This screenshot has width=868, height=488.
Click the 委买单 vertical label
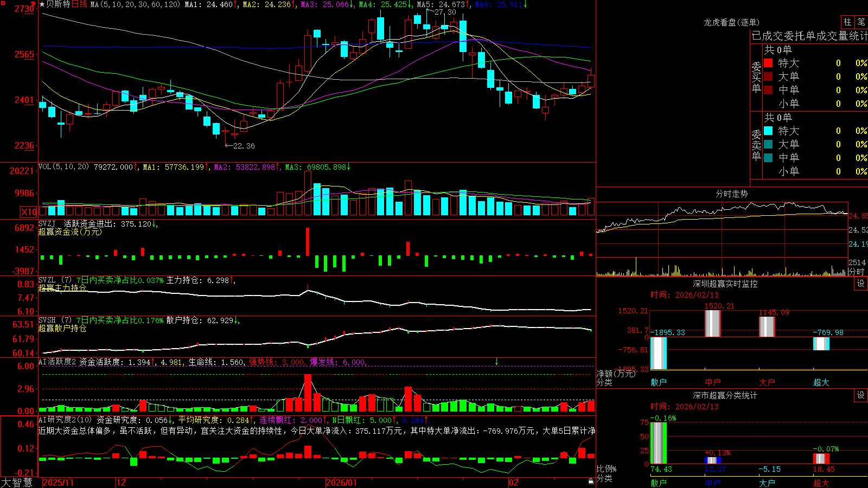756,77
